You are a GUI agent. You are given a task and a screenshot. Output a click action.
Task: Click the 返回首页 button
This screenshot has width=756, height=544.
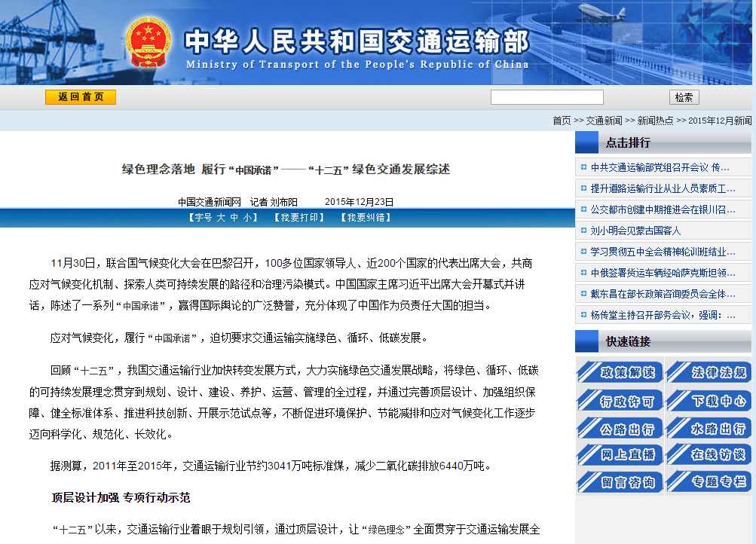tap(81, 97)
